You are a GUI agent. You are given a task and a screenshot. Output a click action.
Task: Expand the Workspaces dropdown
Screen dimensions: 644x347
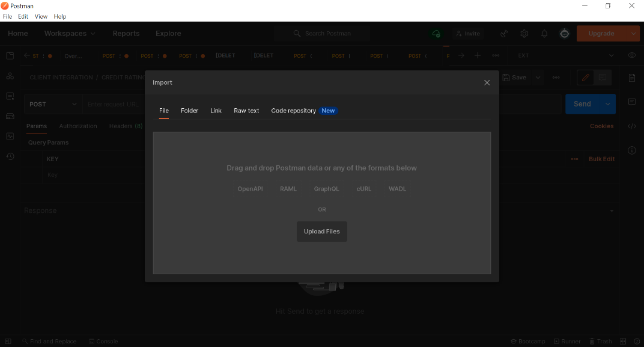(70, 33)
